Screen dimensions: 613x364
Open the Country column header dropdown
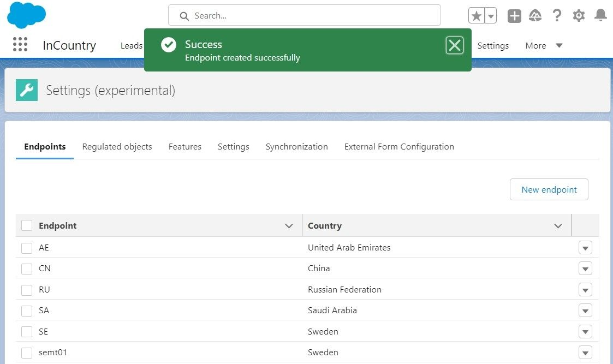click(558, 225)
